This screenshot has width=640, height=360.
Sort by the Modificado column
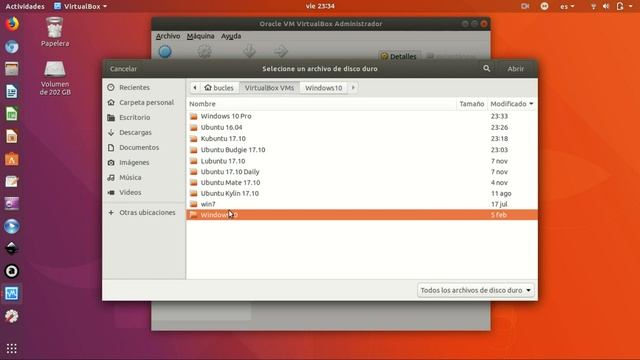(512, 104)
